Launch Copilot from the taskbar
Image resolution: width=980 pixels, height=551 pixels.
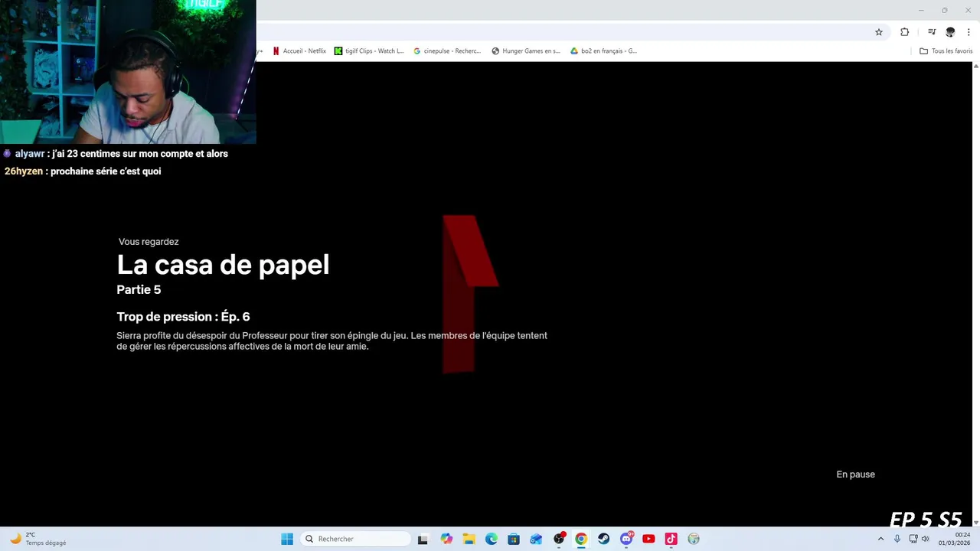click(x=446, y=539)
